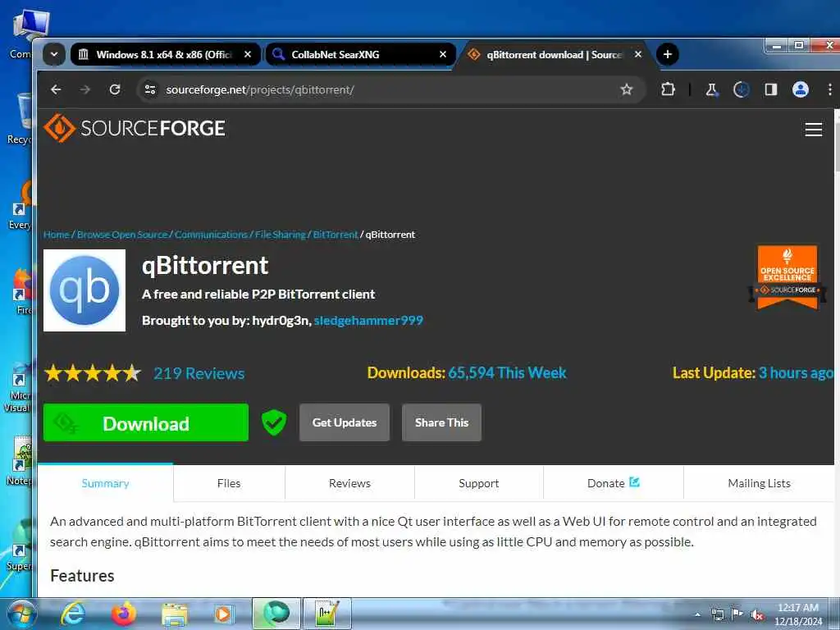This screenshot has width=840, height=630.
Task: Select the Support tab
Action: pyautogui.click(x=479, y=483)
